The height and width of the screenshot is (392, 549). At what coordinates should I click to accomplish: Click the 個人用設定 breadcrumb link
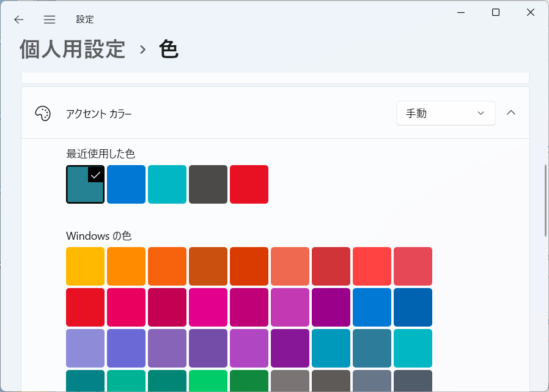point(73,49)
